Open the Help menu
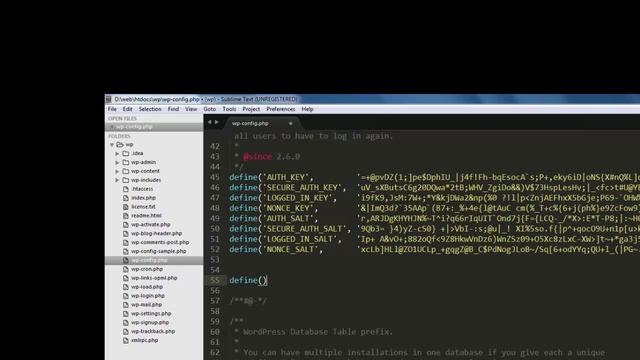Viewport: 640px width, 360px height. pyautogui.click(x=307, y=109)
